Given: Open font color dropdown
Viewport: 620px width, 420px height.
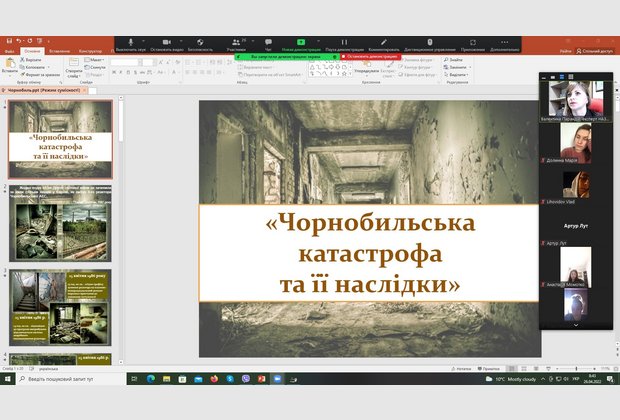Looking at the screenshot, I should 175,72.
